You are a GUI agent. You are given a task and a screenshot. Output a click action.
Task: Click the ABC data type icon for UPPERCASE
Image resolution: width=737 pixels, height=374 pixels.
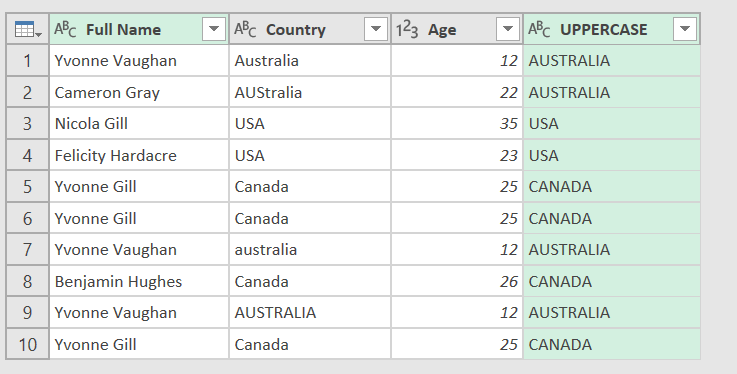pyautogui.click(x=539, y=30)
